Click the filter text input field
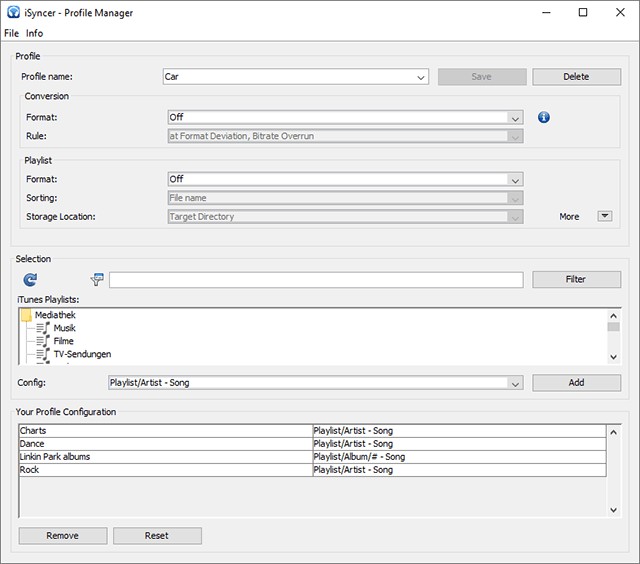Screen dimensions: 640x564 (315, 280)
